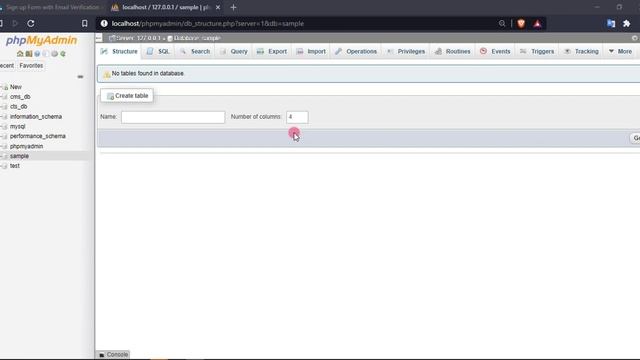Expand the information_schema tree node
Image resolution: width=640 pixels, height=360 pixels.
coord(1,117)
